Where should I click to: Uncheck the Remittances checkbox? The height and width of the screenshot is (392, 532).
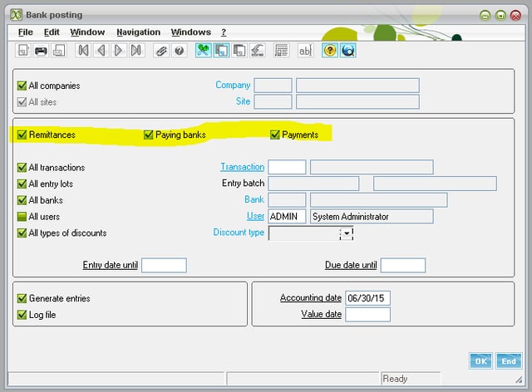pyautogui.click(x=22, y=135)
